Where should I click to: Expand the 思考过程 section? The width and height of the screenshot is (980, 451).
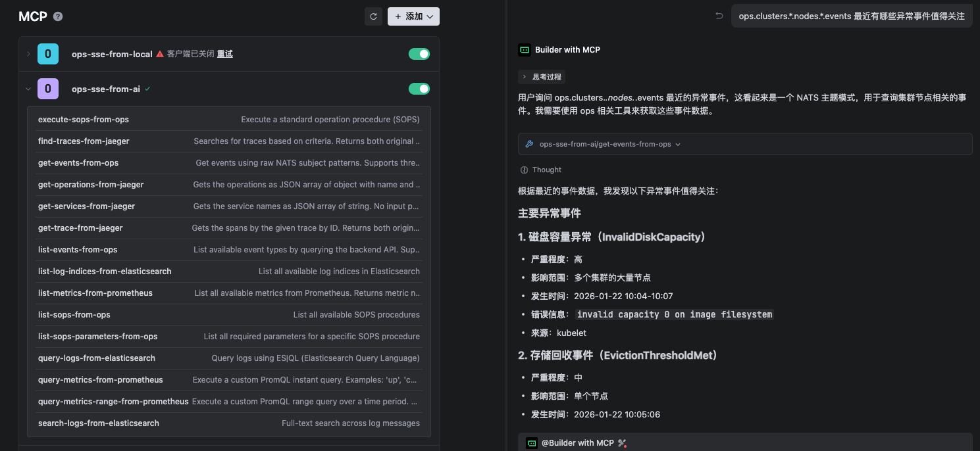pyautogui.click(x=542, y=77)
